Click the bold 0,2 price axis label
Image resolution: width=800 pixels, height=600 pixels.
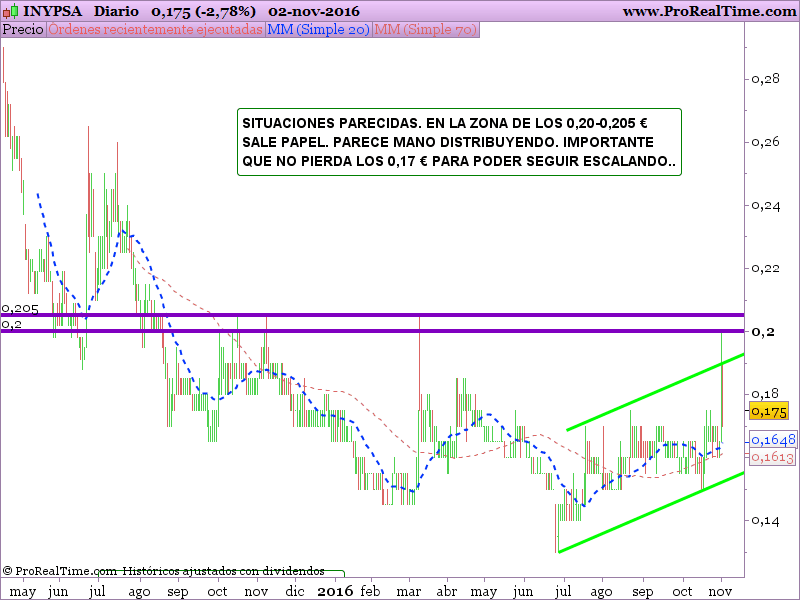[x=763, y=332]
